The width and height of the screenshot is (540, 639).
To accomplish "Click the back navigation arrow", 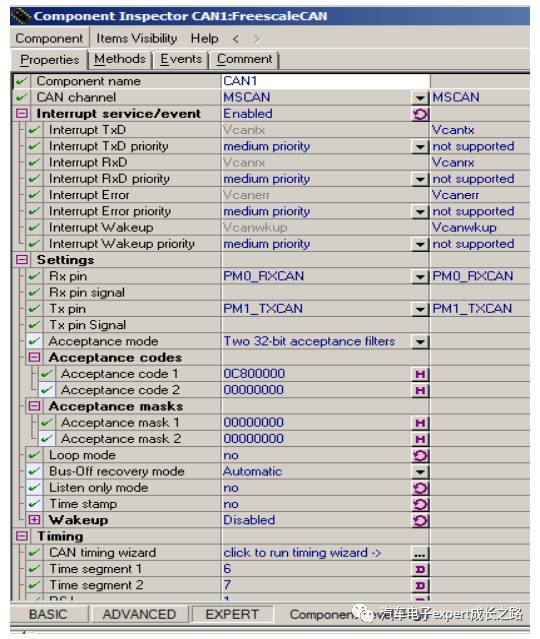I will pos(236,39).
